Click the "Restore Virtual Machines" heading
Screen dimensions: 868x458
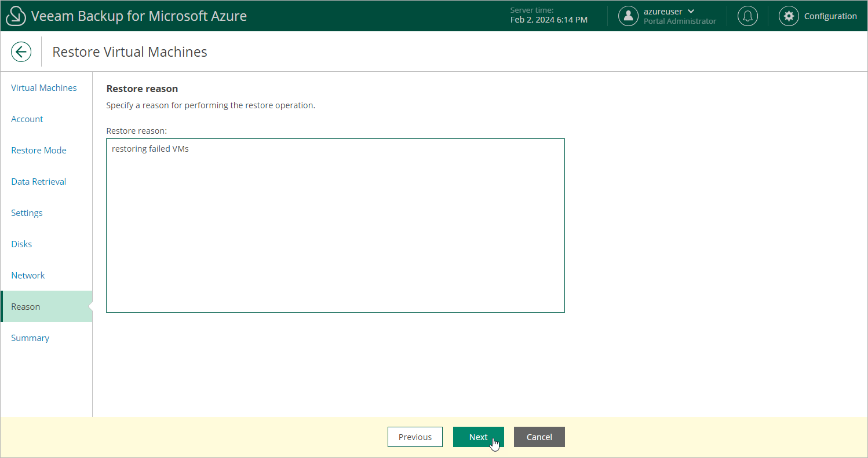pyautogui.click(x=130, y=52)
